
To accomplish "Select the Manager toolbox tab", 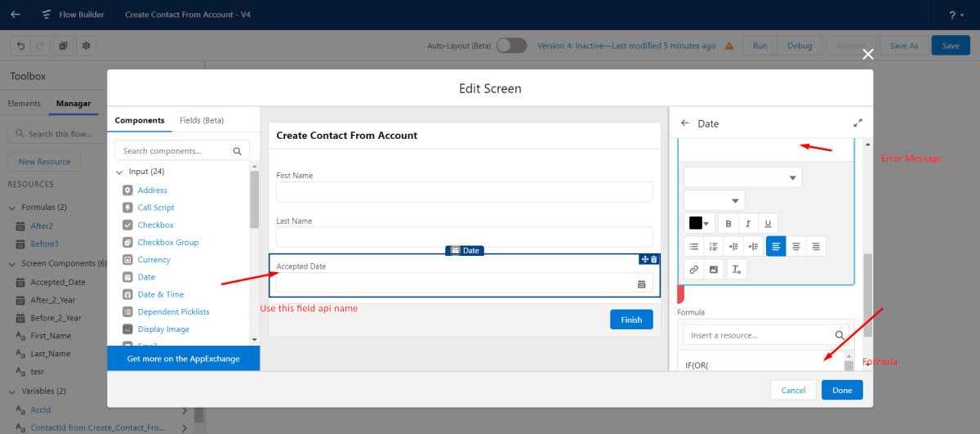I will pyautogui.click(x=73, y=104).
